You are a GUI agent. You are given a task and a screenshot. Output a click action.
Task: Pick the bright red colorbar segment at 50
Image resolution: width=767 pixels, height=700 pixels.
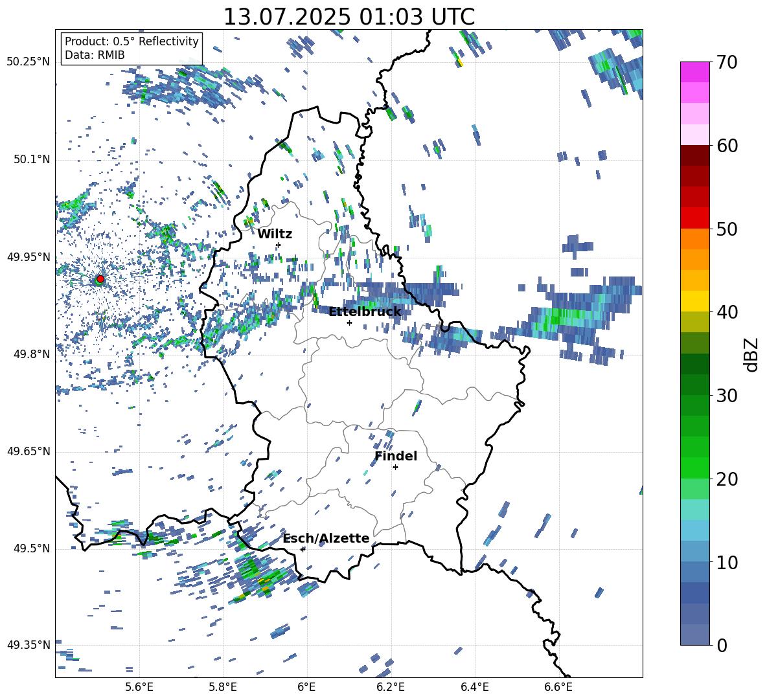[x=694, y=218]
